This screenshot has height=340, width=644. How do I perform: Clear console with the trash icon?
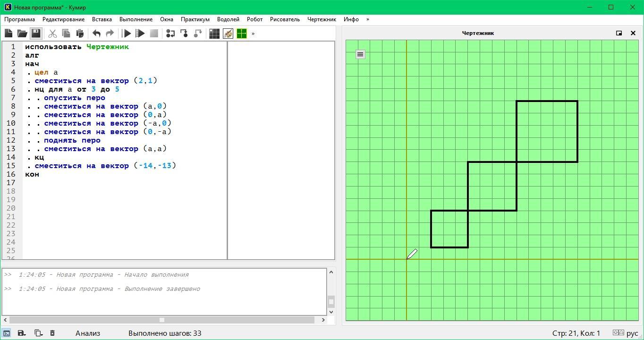(52, 333)
